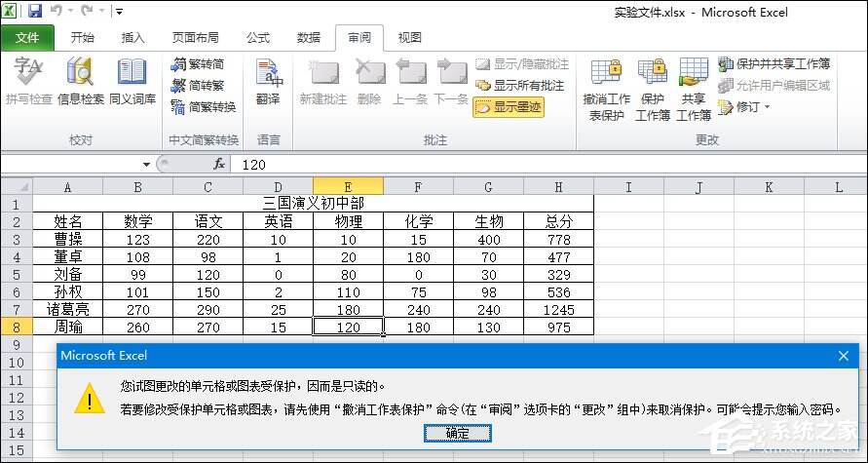Switch to the 插入 Insert tab
The image size is (868, 463).
(x=132, y=38)
